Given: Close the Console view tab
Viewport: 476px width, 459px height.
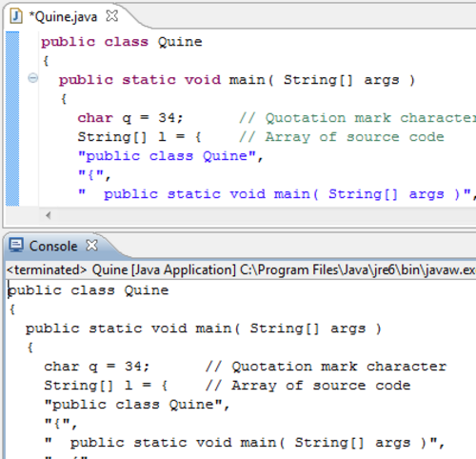Looking at the screenshot, I should [x=92, y=246].
